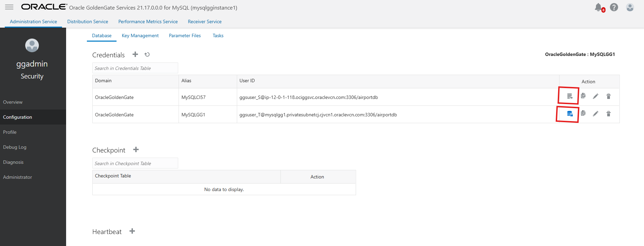Open the notifications bell
Screen dimensions: 644x246
click(x=599, y=7)
